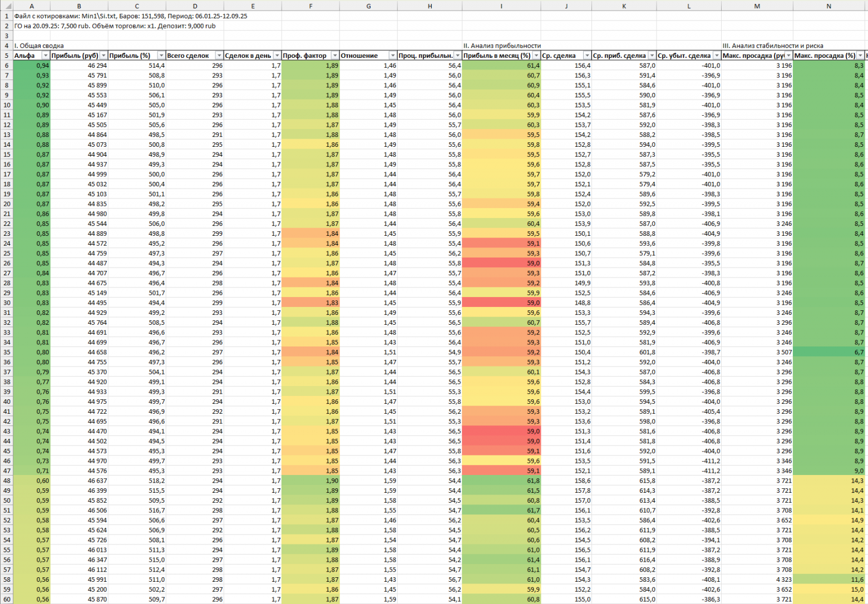
Task: Open the Прибыль в месяц (%) filter dropdown
Action: click(x=536, y=56)
